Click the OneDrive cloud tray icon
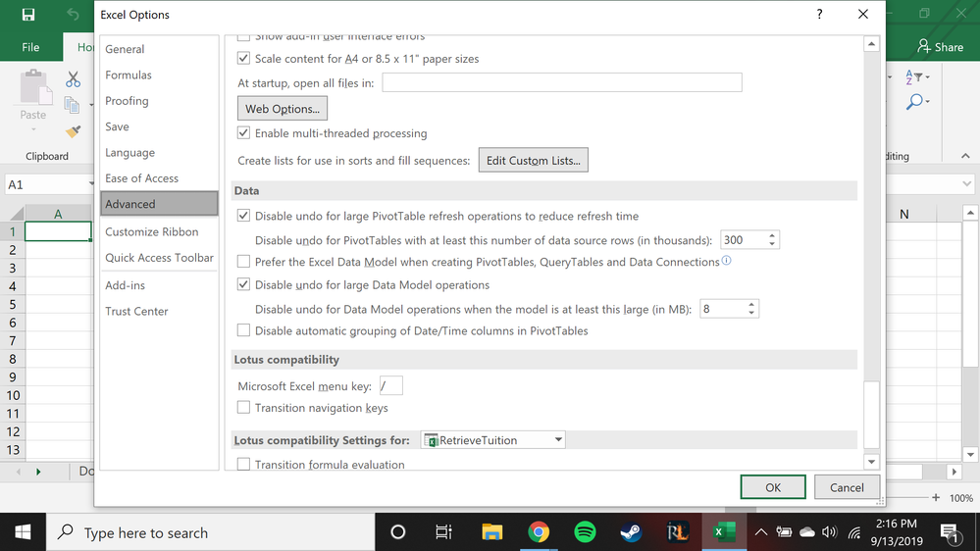Image resolution: width=980 pixels, height=551 pixels. pyautogui.click(x=807, y=532)
